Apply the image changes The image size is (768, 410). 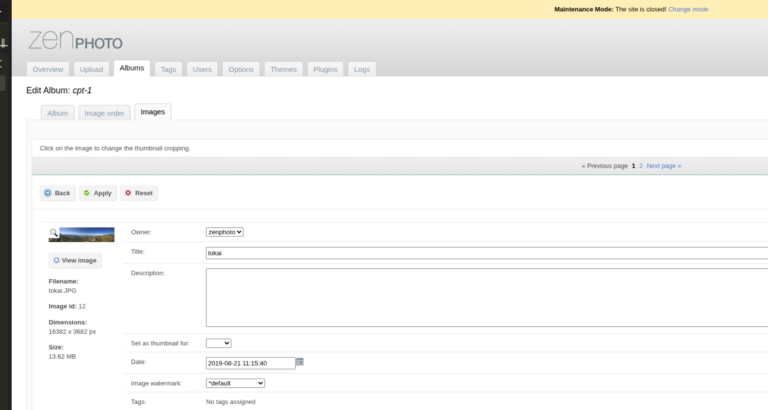coord(98,193)
